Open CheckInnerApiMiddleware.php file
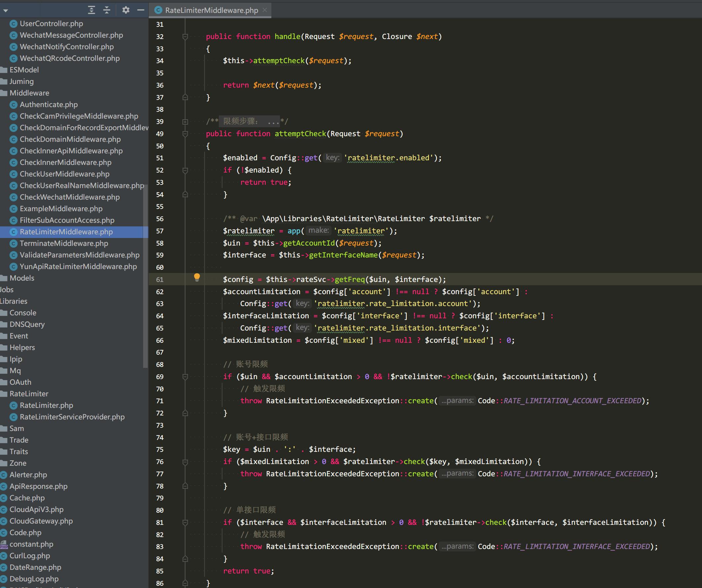The height and width of the screenshot is (588, 702). click(x=71, y=151)
